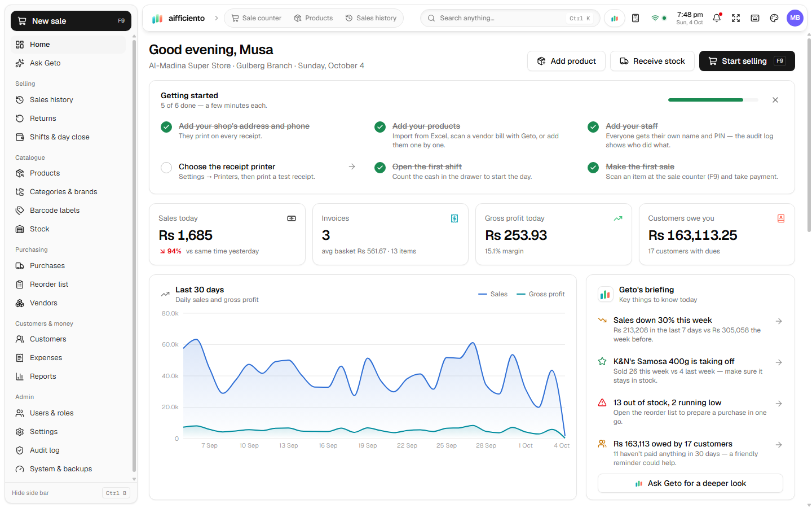Open Expenses in the sidebar
Viewport: 812px width, 508px height.
(68, 358)
